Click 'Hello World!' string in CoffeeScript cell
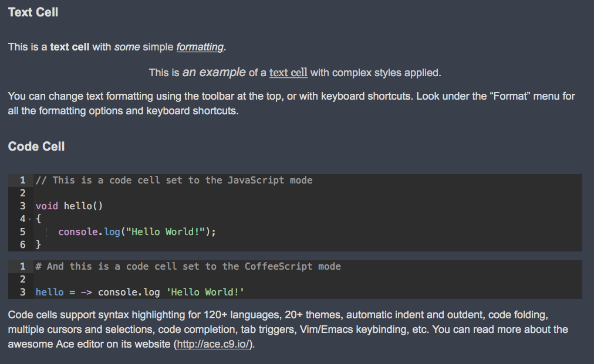The height and width of the screenshot is (364, 594). coord(205,292)
